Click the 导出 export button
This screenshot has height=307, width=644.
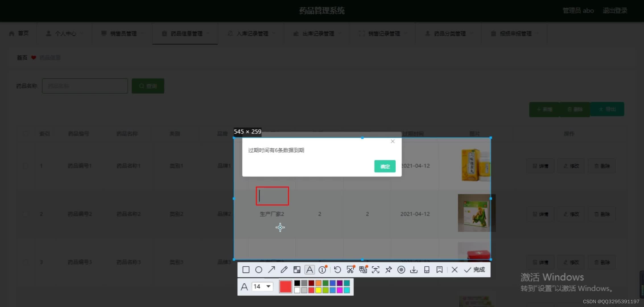(x=607, y=109)
